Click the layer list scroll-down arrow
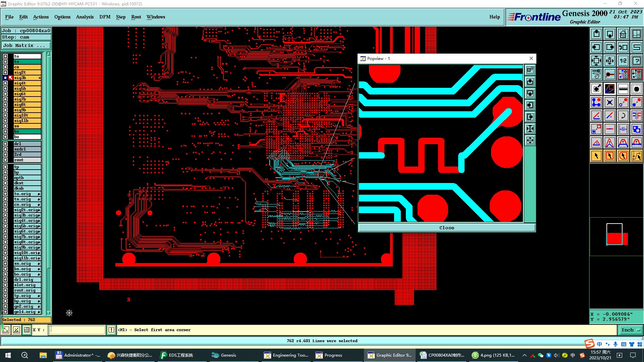Image resolution: width=644 pixels, height=362 pixels. pyautogui.click(x=49, y=313)
